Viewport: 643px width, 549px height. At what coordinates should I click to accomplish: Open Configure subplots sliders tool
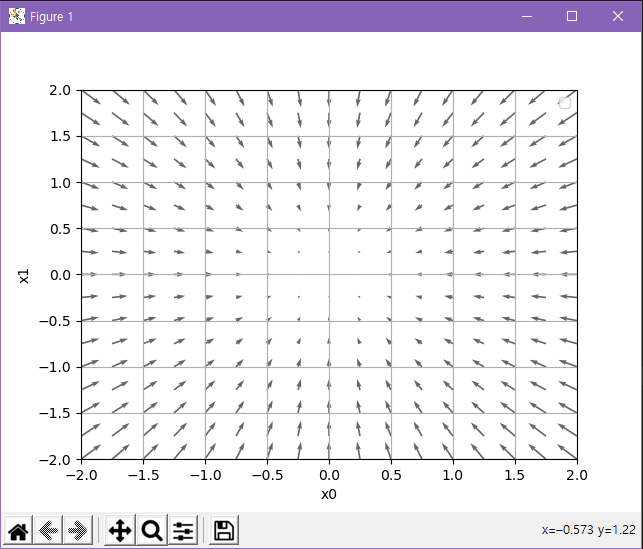coord(183,531)
